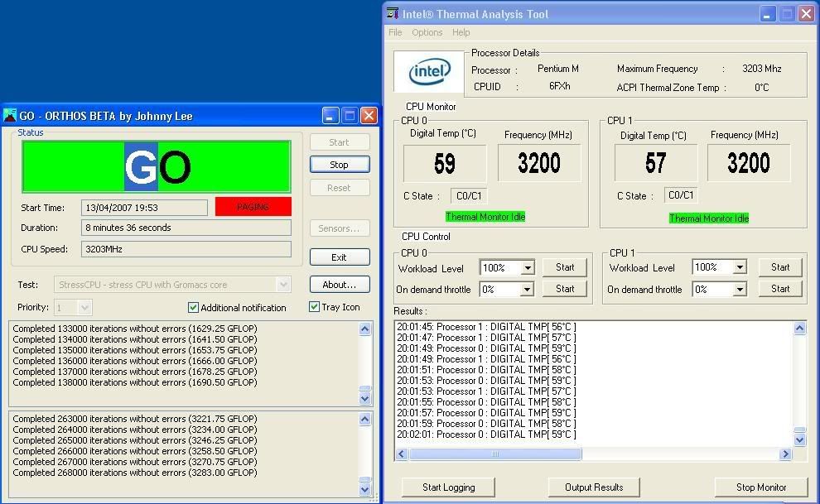
Task: Click the green GO status indicator
Action: point(157,167)
